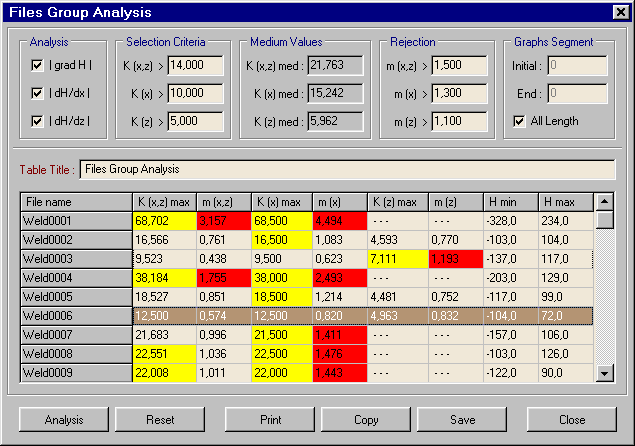Disable the All Length checkbox
This screenshot has height=446, width=635.
coord(519,121)
